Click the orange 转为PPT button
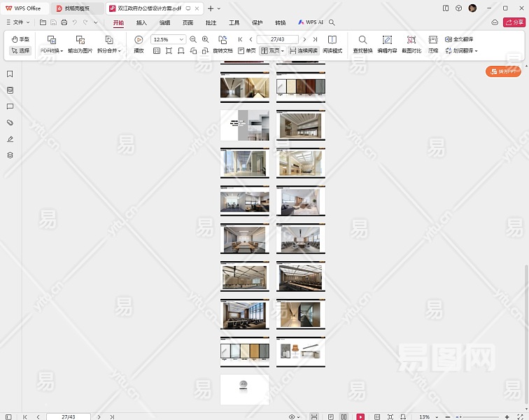 503,71
